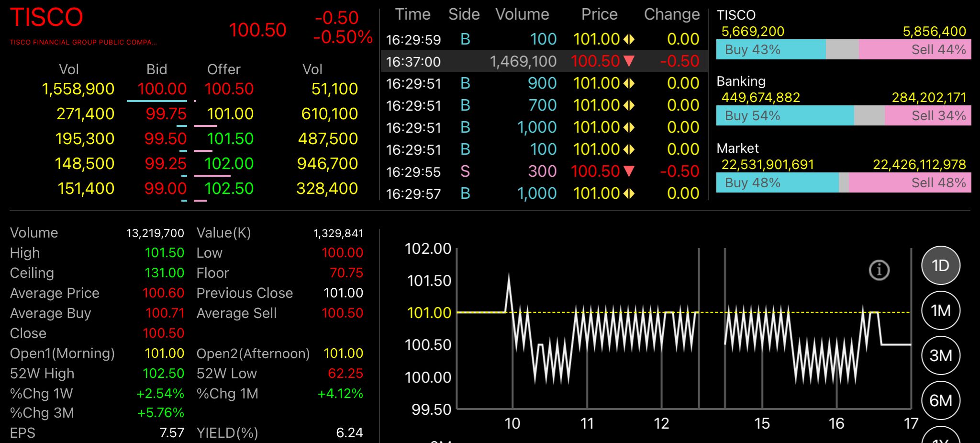The width and height of the screenshot is (980, 443).
Task: Click the TISCO Sell 44% bar
Action: click(x=915, y=50)
